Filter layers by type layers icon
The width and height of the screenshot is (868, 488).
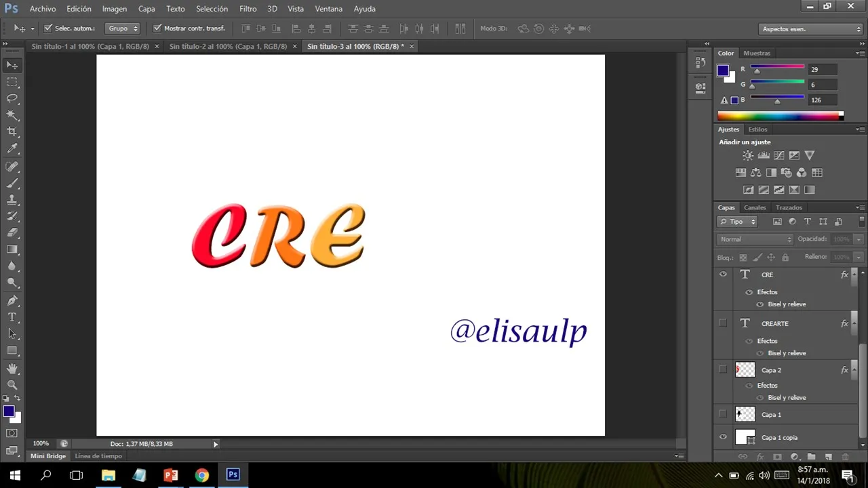pos(808,222)
